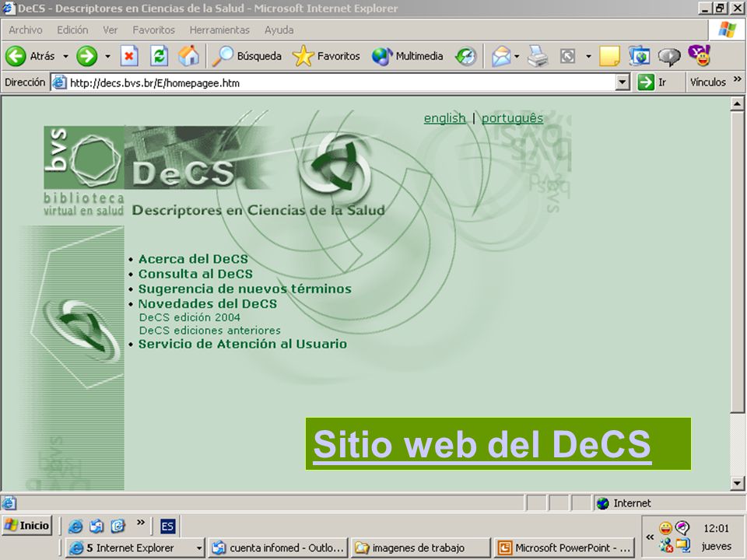This screenshot has height=560, width=747.
Task: Click the Atrás back arrow button
Action: pos(30,56)
